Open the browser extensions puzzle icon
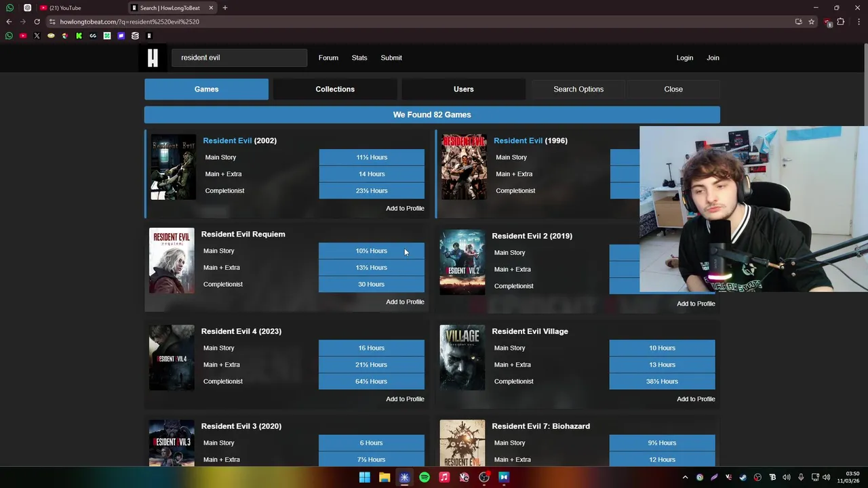 pyautogui.click(x=841, y=22)
